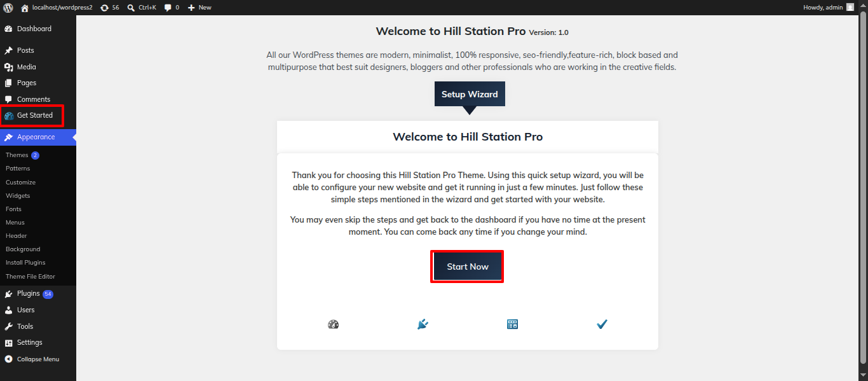This screenshot has height=381, width=868.
Task: Click the wizard checkmark finish step icon
Action: pos(602,324)
